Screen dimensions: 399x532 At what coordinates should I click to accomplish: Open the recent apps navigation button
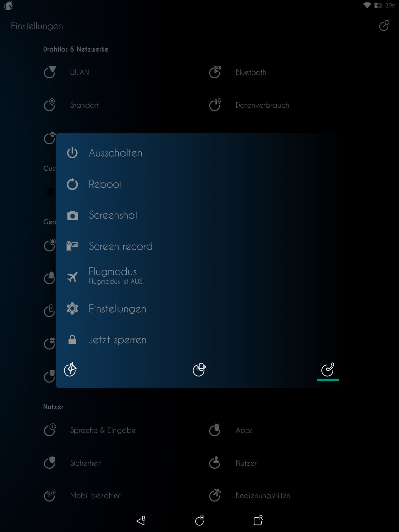click(258, 520)
